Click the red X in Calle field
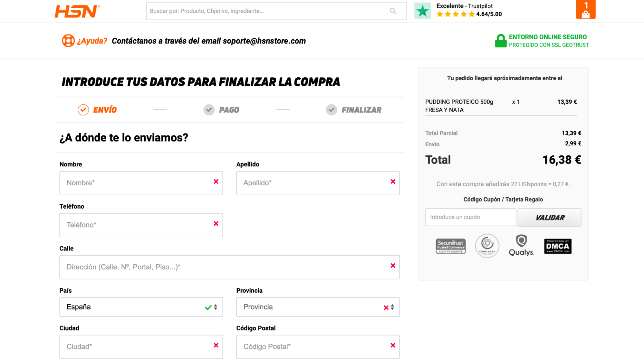Viewport: 644px width, 363px height. (393, 266)
